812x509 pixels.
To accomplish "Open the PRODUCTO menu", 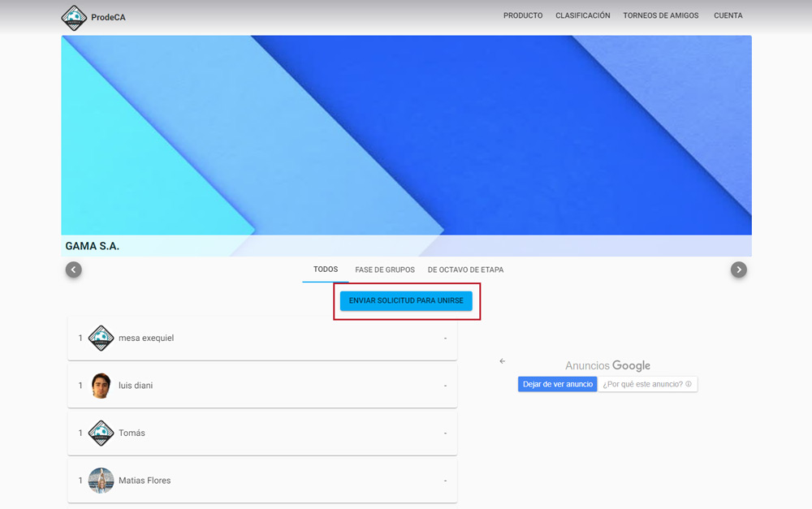I will 523,15.
